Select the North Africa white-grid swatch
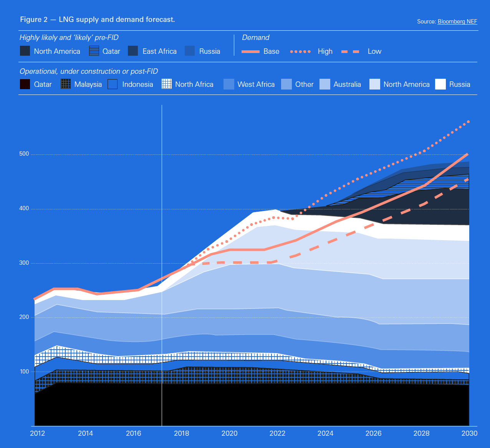This screenshot has width=490, height=448. tap(167, 84)
